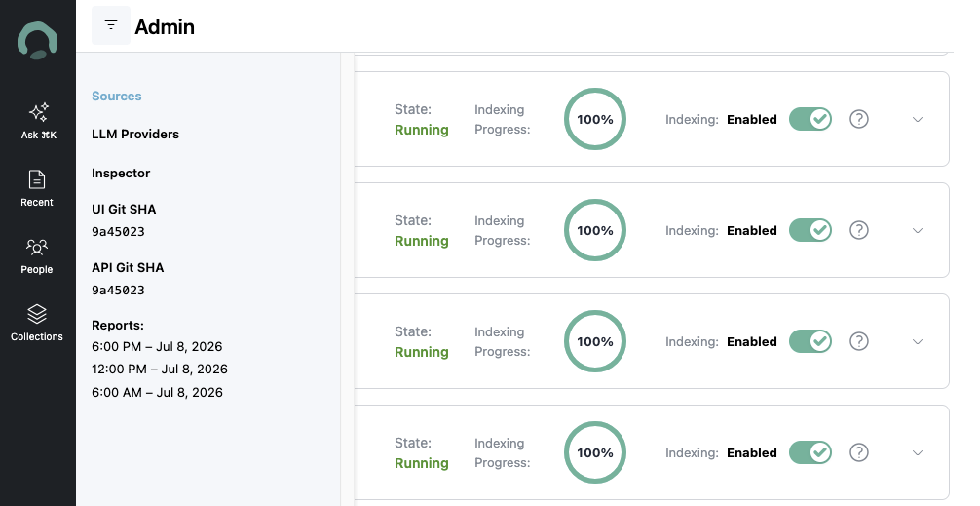Toggle indexing switch on second source row
Viewport: 980px width, 506px height.
tap(810, 230)
